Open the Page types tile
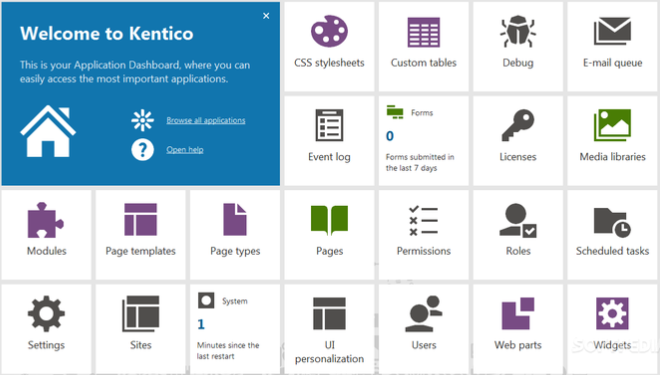The width and height of the screenshot is (660, 375). 235,235
